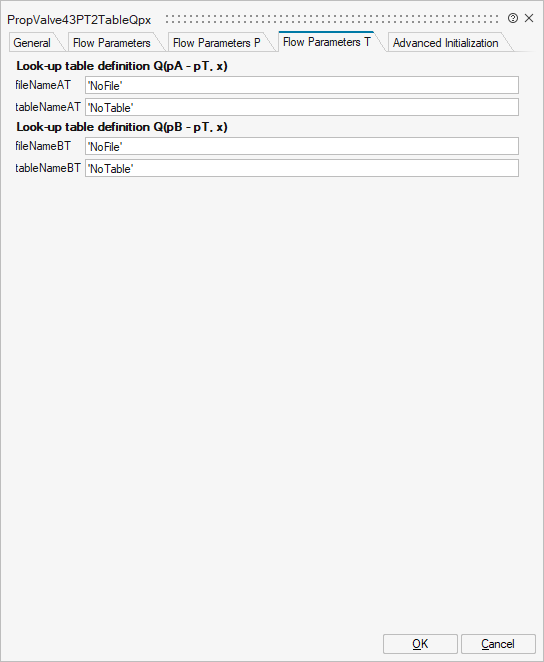
Task: Confirm the dialog with OK
Action: (x=420, y=644)
